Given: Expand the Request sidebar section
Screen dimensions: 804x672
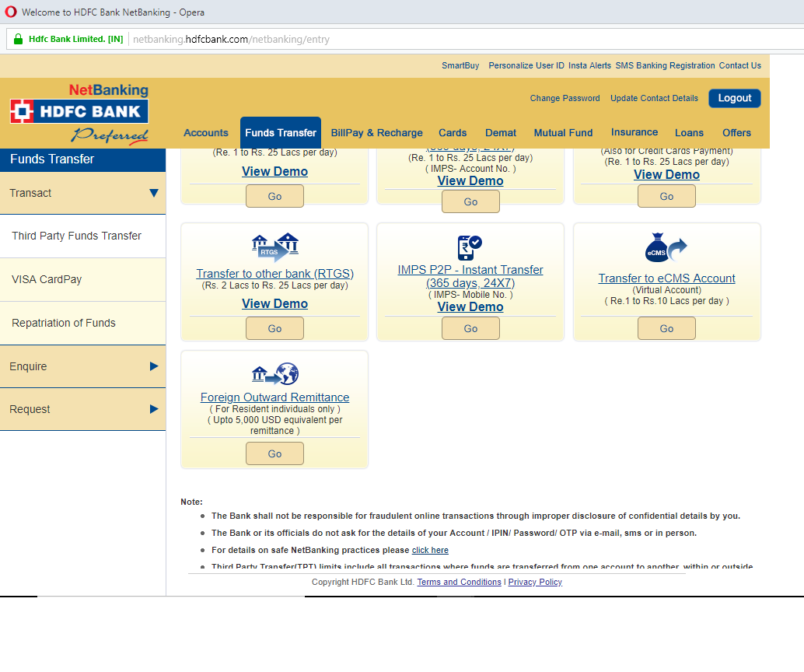Looking at the screenshot, I should pos(153,409).
